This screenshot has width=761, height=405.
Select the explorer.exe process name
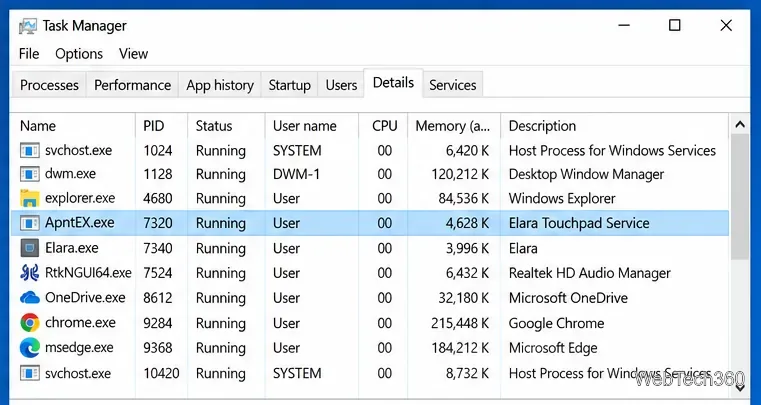pos(80,198)
